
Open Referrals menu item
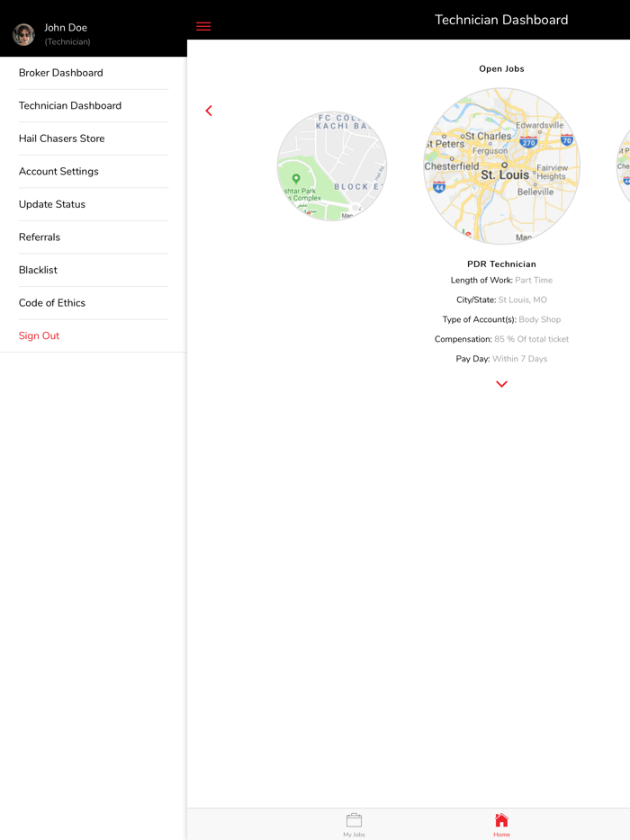(x=94, y=237)
